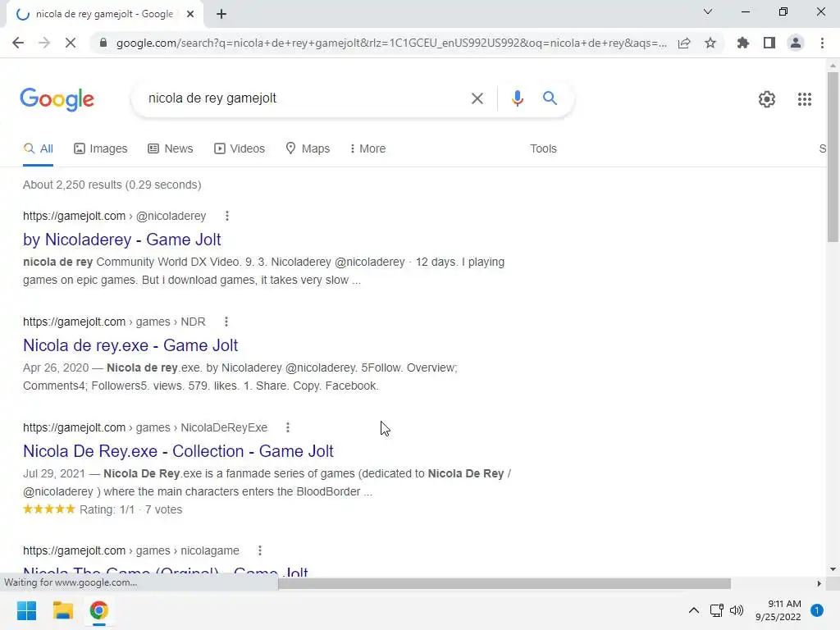Screen dimensions: 840x630
Task: Open the Nicola de rey.exe - Game Jolt link
Action: (130, 345)
